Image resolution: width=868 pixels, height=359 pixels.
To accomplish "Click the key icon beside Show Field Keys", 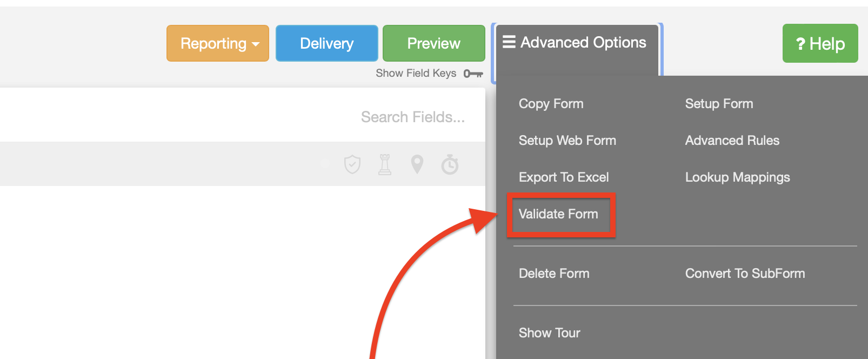I will (473, 74).
